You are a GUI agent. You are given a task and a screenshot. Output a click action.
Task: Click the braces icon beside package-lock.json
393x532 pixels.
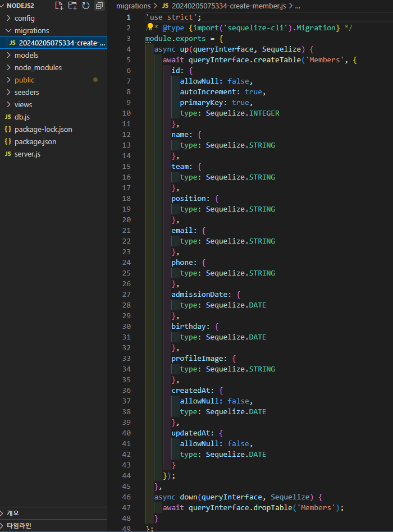click(8, 129)
